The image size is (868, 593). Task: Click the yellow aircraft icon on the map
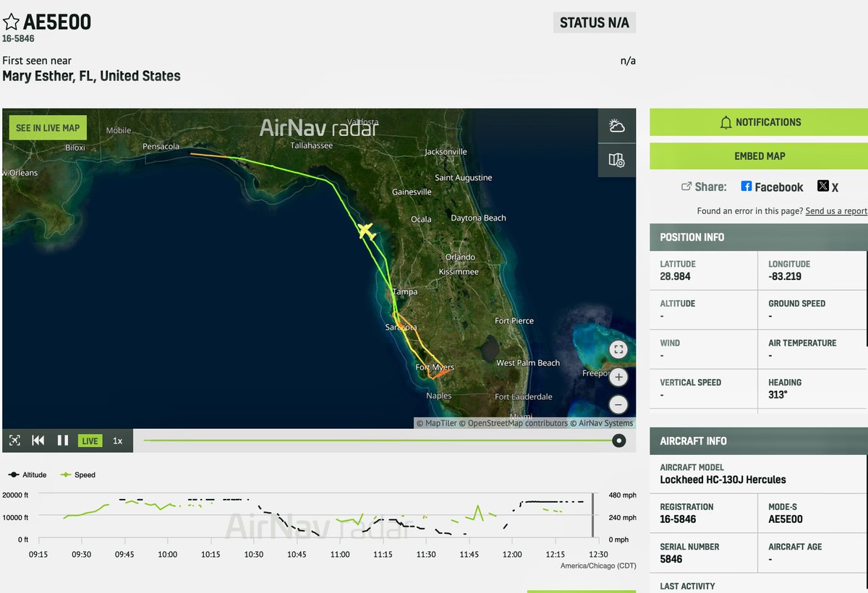367,231
